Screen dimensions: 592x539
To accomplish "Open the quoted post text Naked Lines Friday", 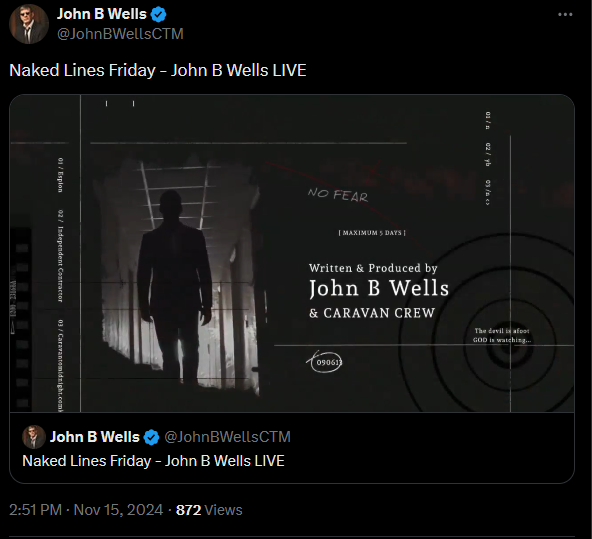I will coord(153,461).
